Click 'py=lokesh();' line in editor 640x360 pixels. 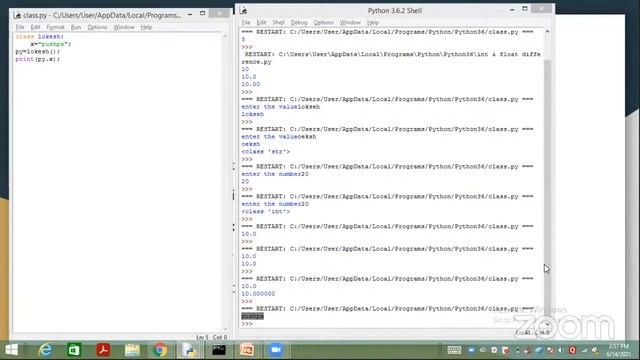[38, 51]
